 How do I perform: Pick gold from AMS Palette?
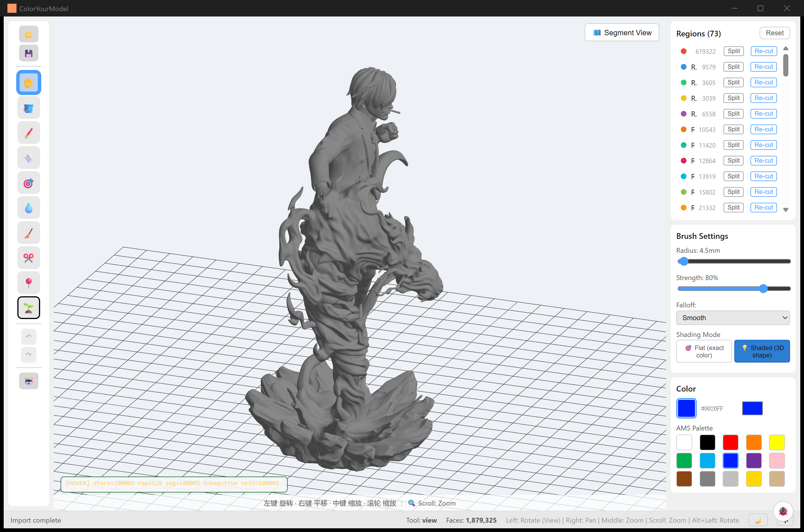[x=753, y=479]
